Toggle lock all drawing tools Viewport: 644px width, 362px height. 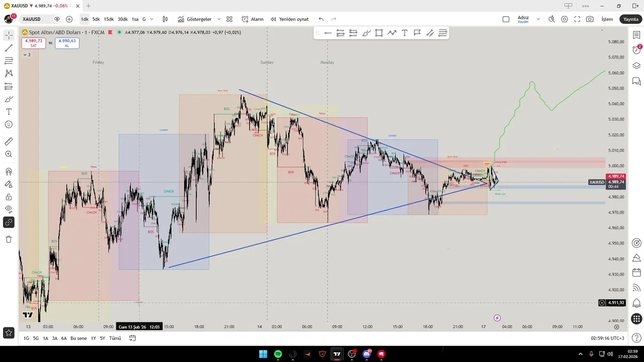(9, 197)
